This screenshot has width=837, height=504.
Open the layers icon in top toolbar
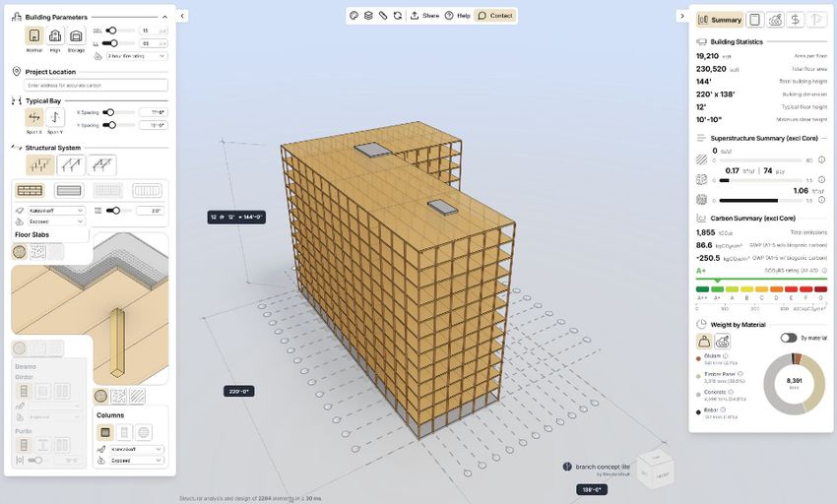point(368,16)
